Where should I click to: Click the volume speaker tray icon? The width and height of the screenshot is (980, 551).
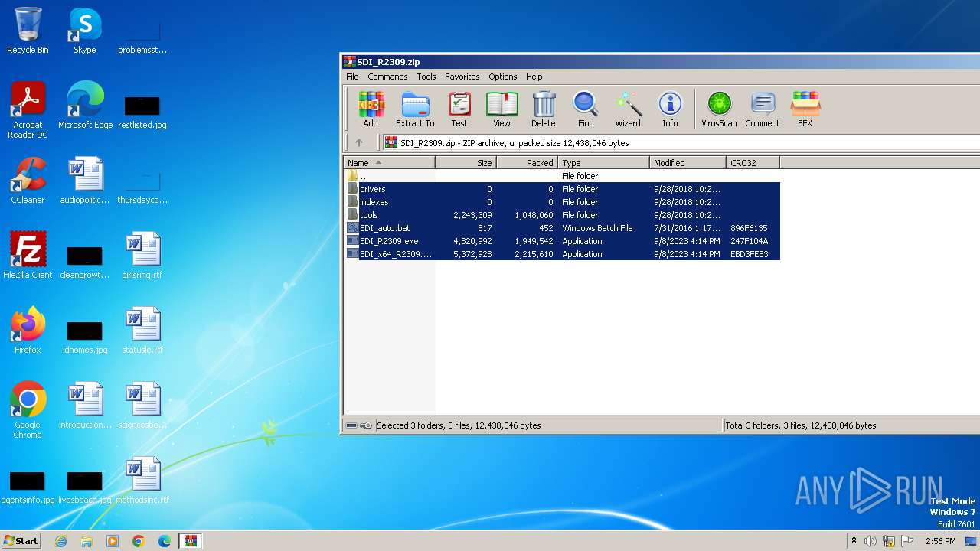871,541
